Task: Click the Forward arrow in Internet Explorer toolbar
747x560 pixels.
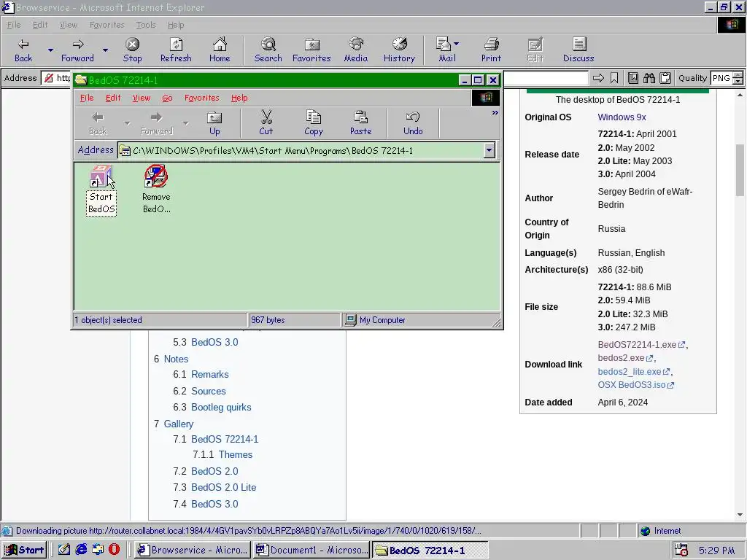Action: (x=77, y=50)
